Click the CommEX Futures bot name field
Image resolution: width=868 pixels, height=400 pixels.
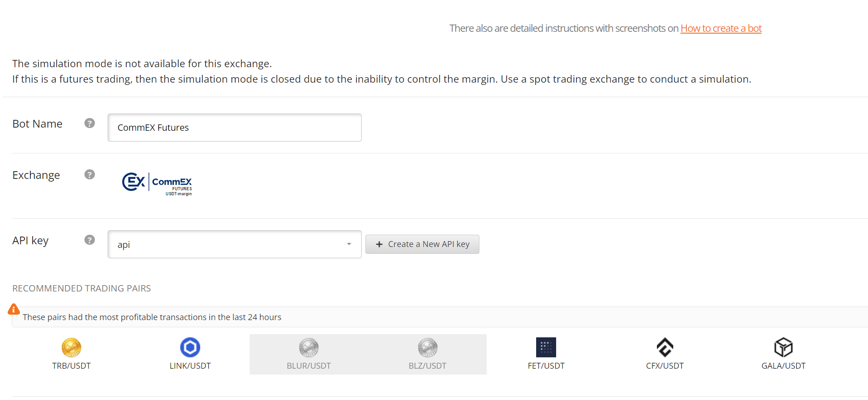(x=235, y=128)
